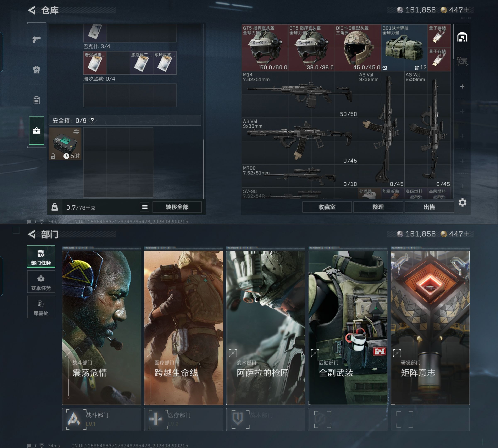Open the 军需处 tab
Image resolution: width=498 pixels, height=448 pixels.
tap(41, 307)
